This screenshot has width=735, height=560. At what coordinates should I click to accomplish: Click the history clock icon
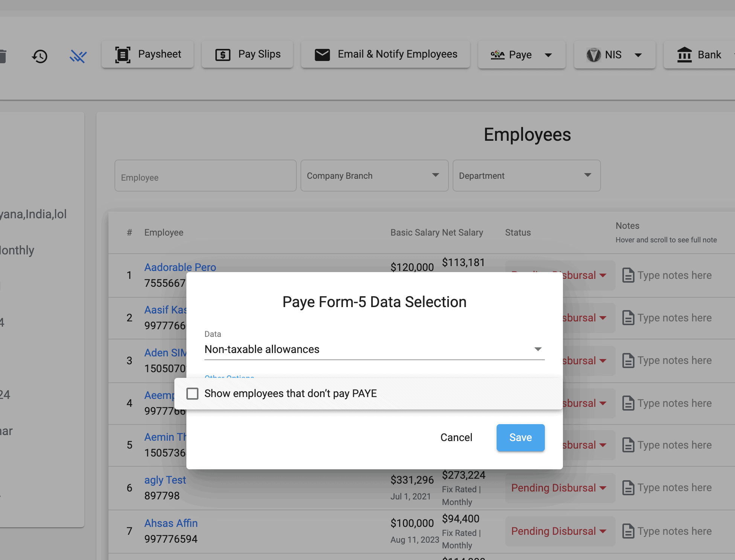pyautogui.click(x=40, y=56)
